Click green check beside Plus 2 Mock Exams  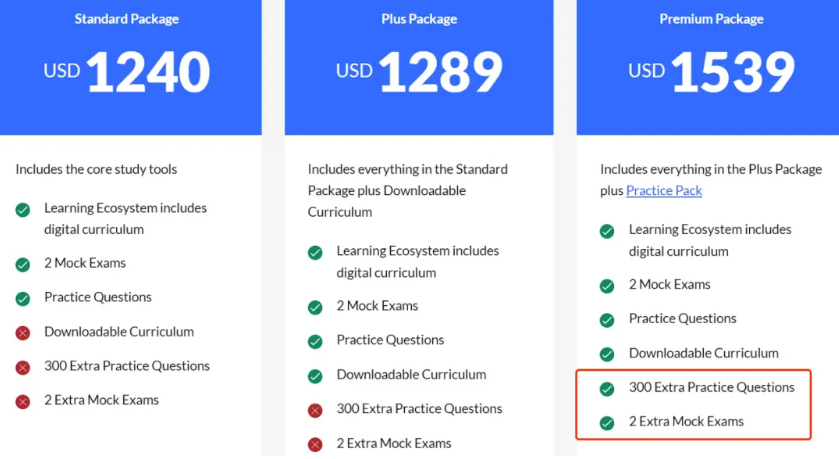pos(315,307)
